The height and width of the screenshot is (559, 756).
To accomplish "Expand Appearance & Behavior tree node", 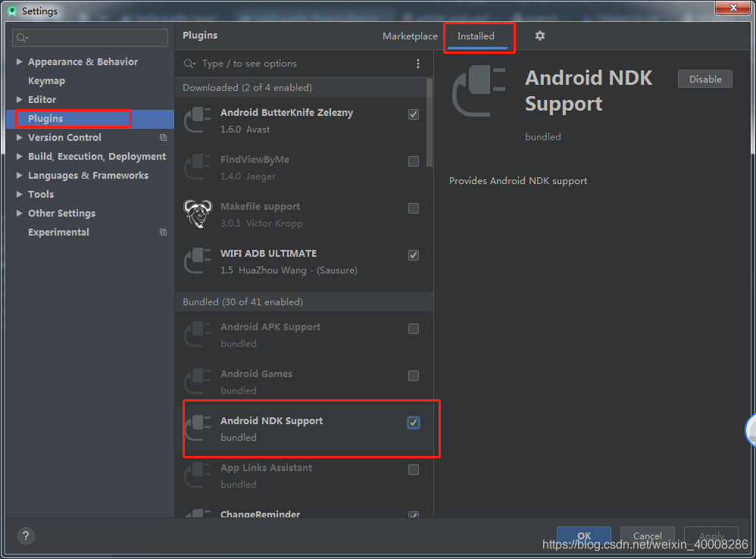I will tap(19, 61).
